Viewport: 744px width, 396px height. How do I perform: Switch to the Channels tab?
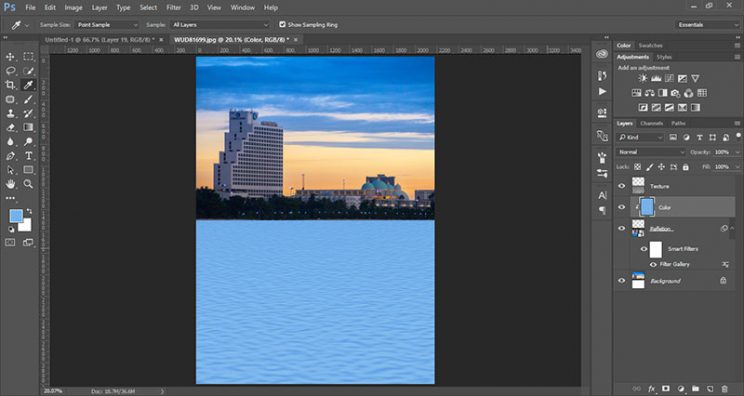click(651, 123)
